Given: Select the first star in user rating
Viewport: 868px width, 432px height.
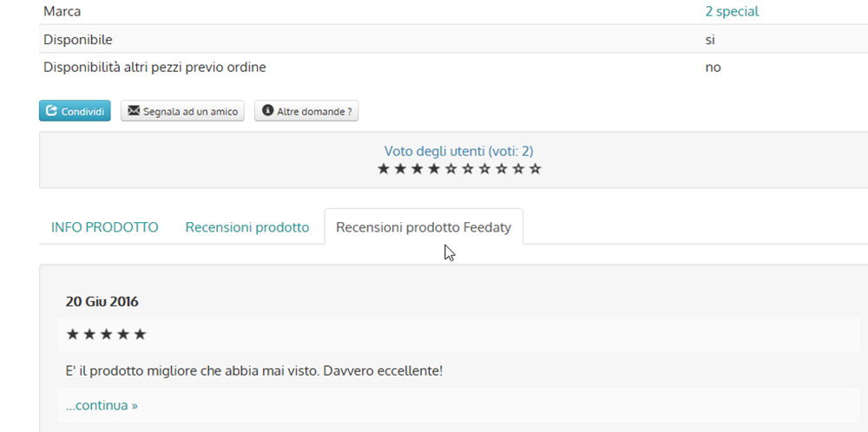Looking at the screenshot, I should [384, 168].
